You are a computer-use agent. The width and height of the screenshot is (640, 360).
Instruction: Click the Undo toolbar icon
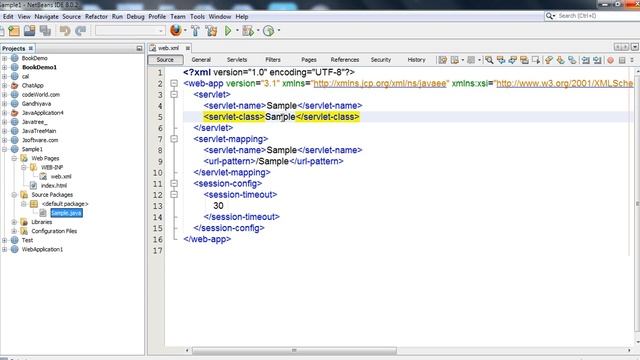click(x=65, y=31)
